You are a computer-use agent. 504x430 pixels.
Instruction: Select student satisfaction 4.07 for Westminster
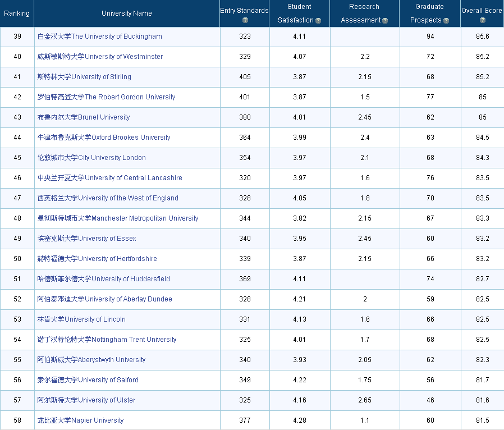pyautogui.click(x=300, y=57)
